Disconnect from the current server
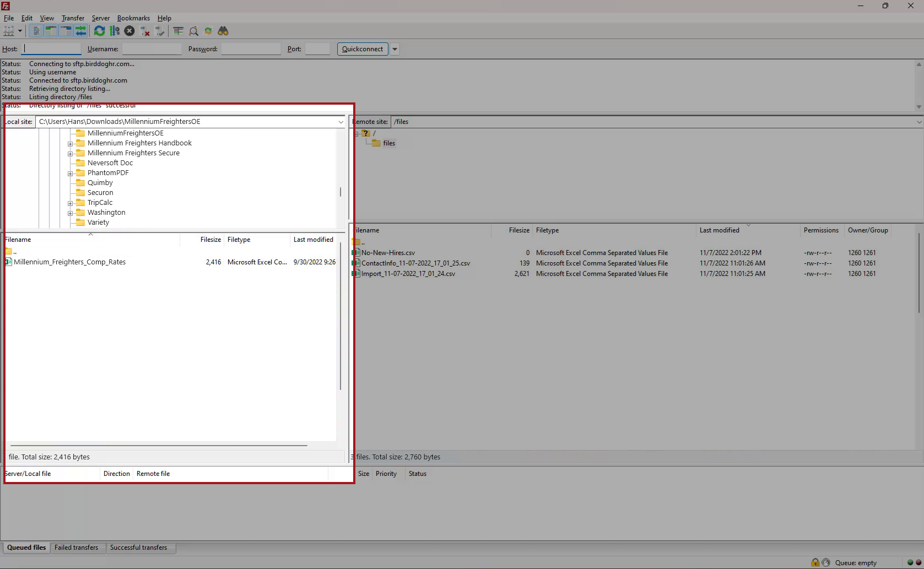The image size is (924, 569). click(145, 31)
